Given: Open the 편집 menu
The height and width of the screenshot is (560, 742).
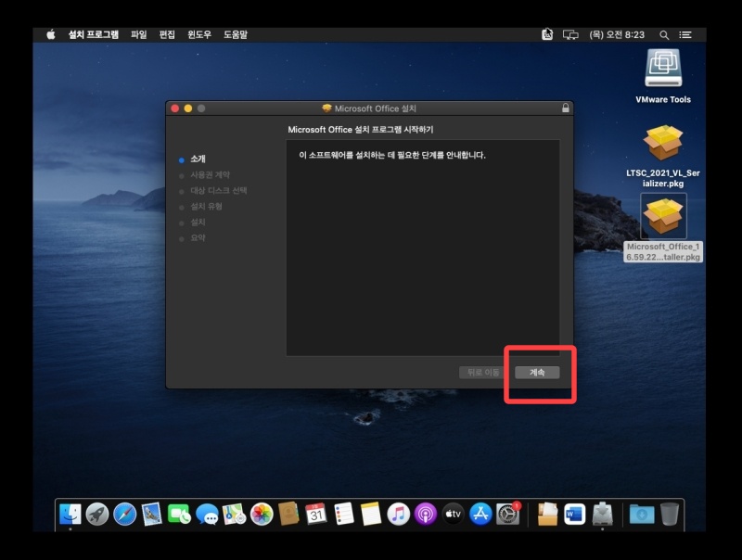Looking at the screenshot, I should pyautogui.click(x=167, y=34).
